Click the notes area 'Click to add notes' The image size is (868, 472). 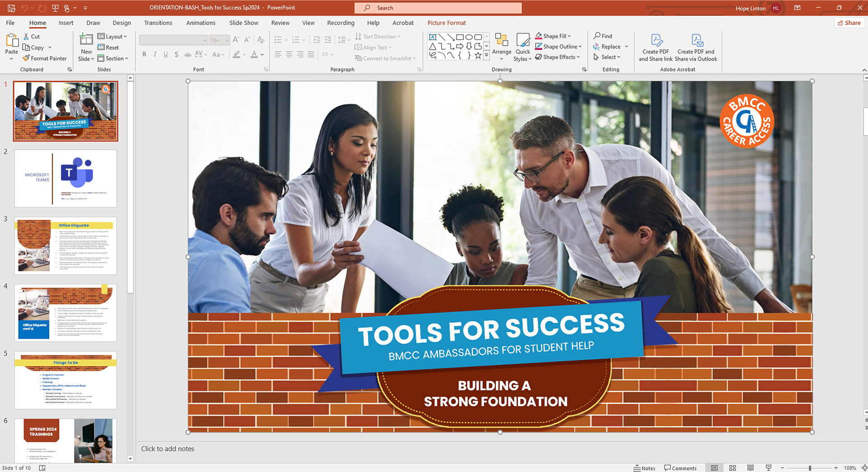click(x=168, y=449)
